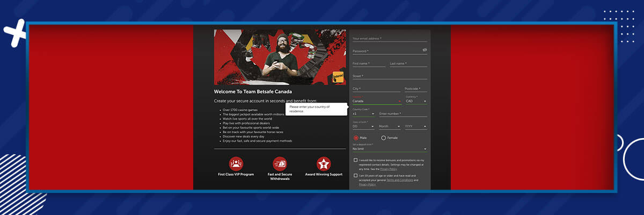
Task: Open the birth day DD dropdown
Action: [x=363, y=126]
